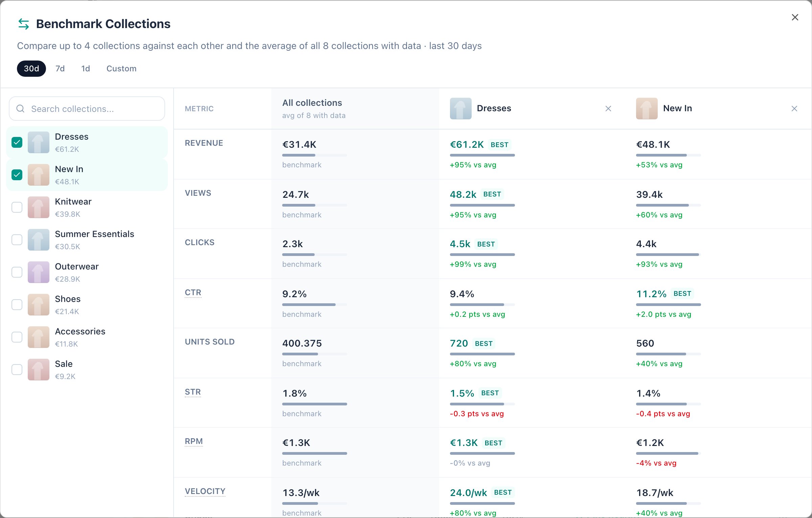
Task: Click the Summer Essentials collection name
Action: (x=94, y=234)
